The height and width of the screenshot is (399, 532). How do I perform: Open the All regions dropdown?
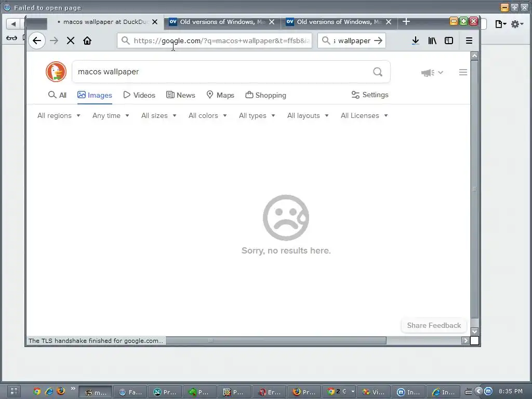(59, 116)
